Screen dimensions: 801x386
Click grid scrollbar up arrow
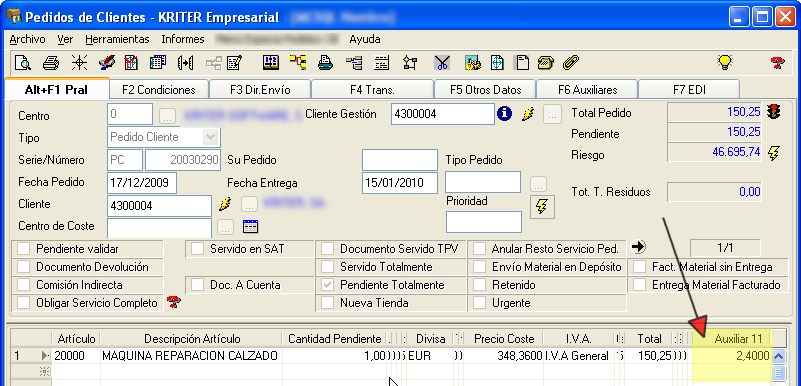click(x=778, y=356)
